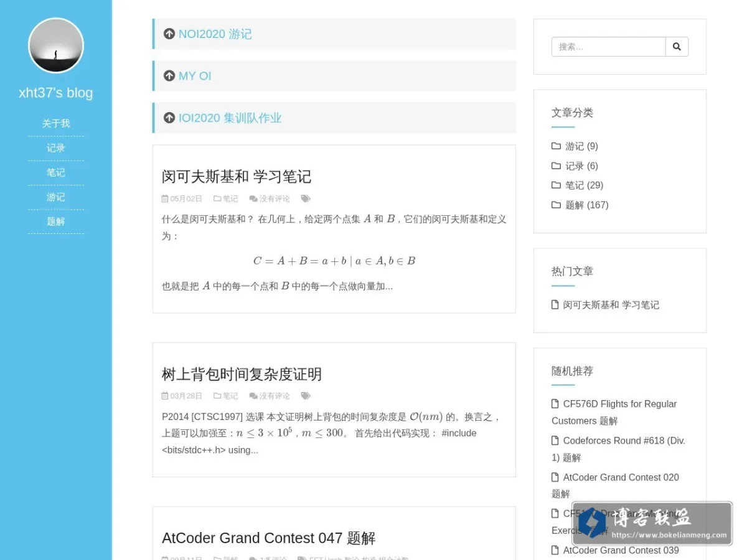Open hot article 闵可夫斯基和 学习笔记
Image resolution: width=747 pixels, height=560 pixels.
[x=611, y=305]
